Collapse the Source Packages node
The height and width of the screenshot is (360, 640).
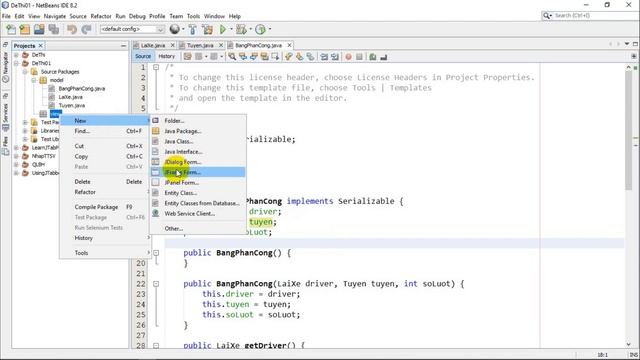[x=25, y=72]
